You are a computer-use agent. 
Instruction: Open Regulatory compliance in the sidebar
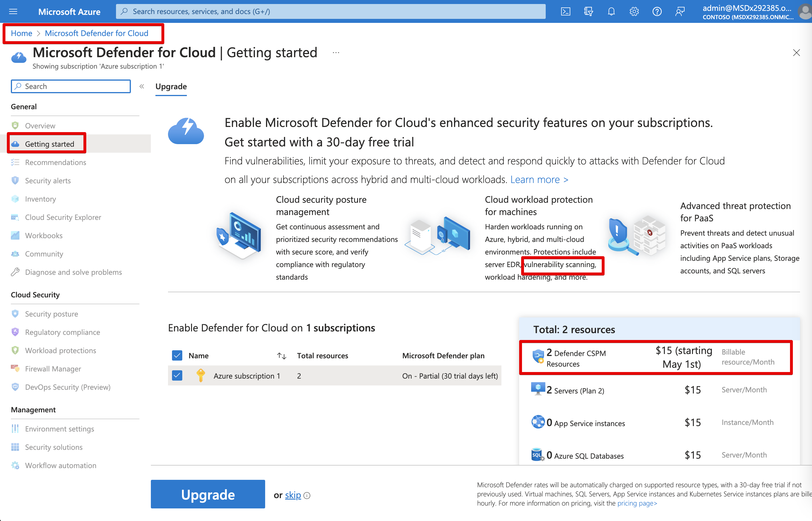point(63,332)
